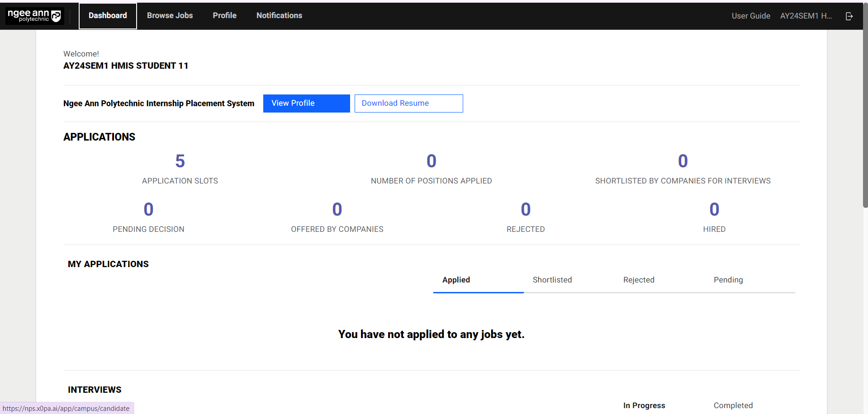Screen dimensions: 868x414
Task: Click the Hired count statistic
Action: [x=714, y=210]
